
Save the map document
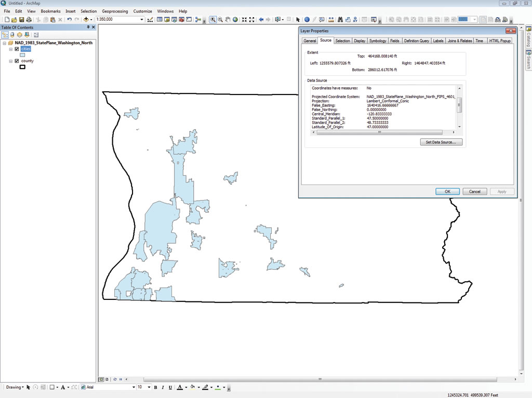click(x=21, y=20)
